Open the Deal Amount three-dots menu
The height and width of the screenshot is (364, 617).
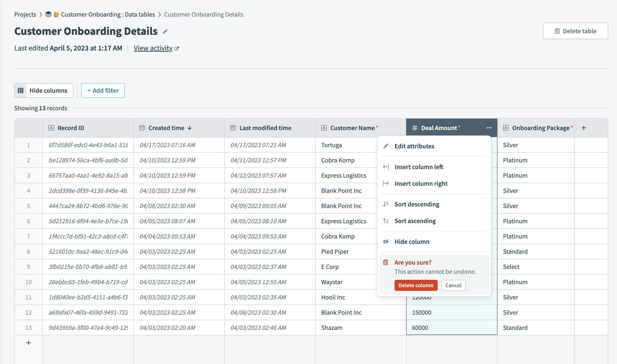[x=489, y=128]
